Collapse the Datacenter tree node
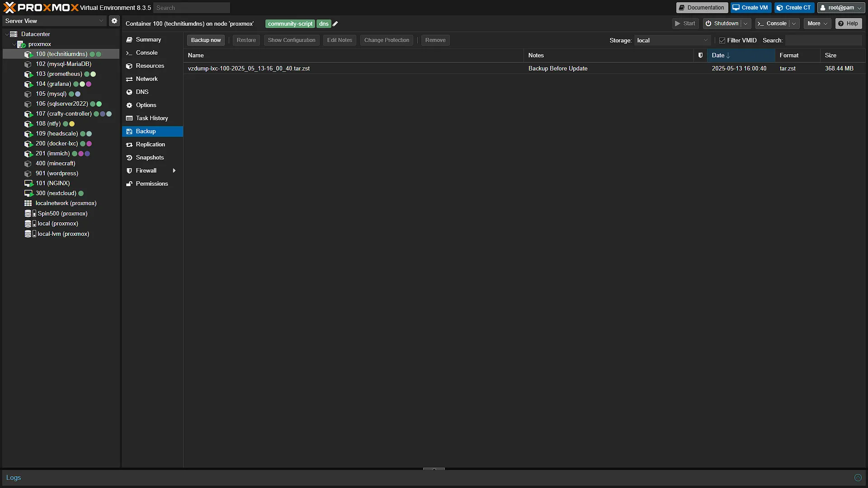This screenshot has height=488, width=868. [6, 34]
